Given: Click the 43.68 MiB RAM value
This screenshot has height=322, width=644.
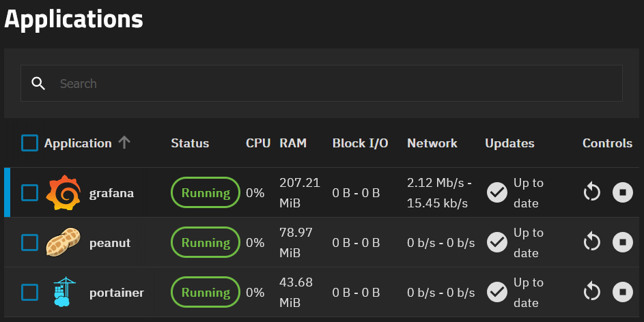Looking at the screenshot, I should tap(296, 292).
